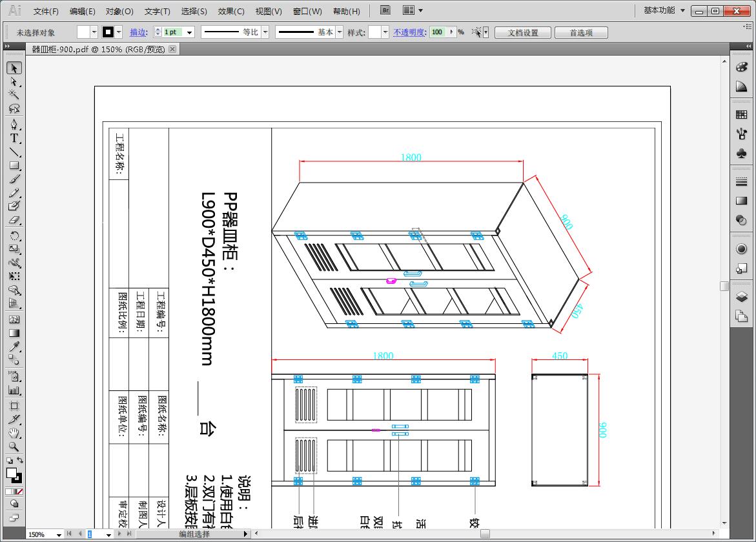Set the fill to None
The width and height of the screenshot is (756, 542).
[20, 492]
